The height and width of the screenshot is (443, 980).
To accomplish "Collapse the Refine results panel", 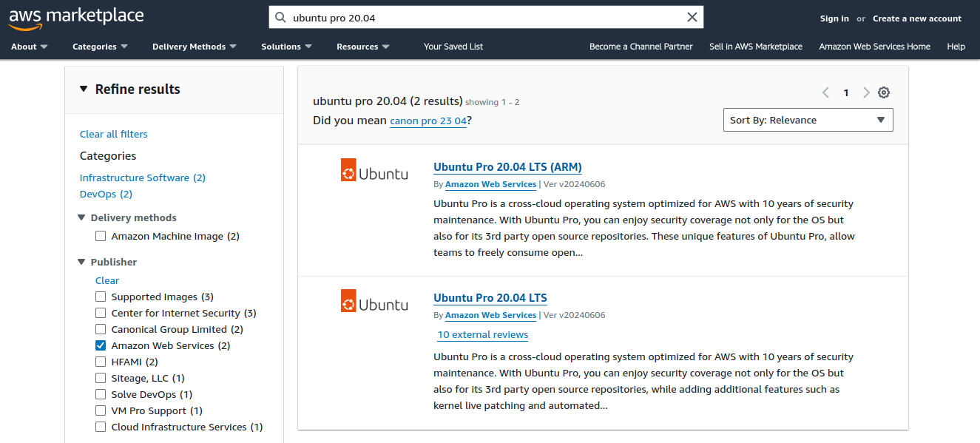I will [83, 88].
